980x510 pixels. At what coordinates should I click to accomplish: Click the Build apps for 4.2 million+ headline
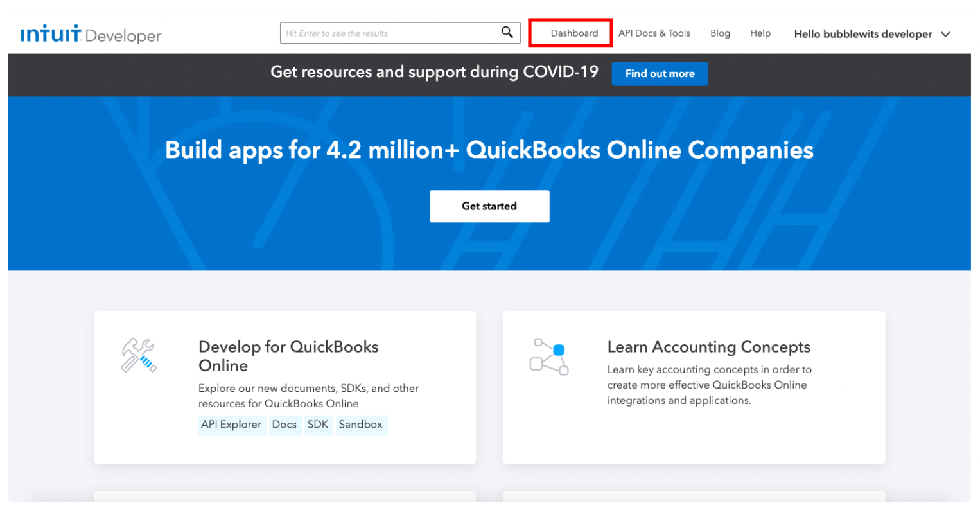pos(489,150)
